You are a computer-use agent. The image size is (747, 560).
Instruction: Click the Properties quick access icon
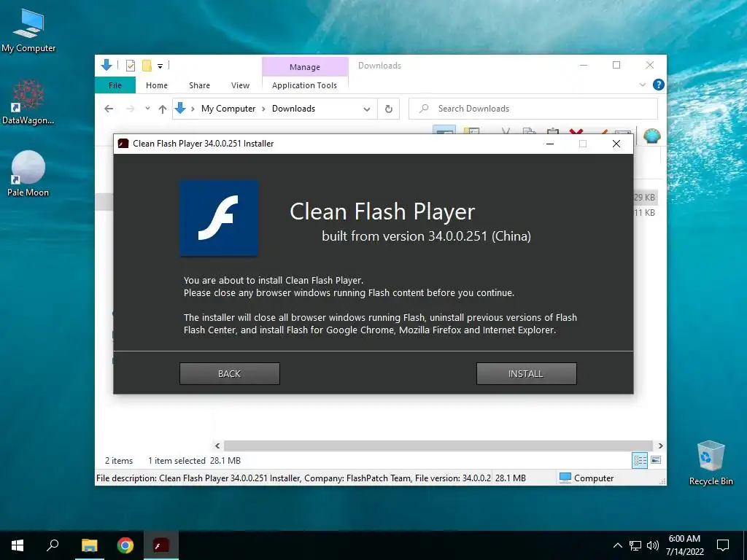click(130, 66)
